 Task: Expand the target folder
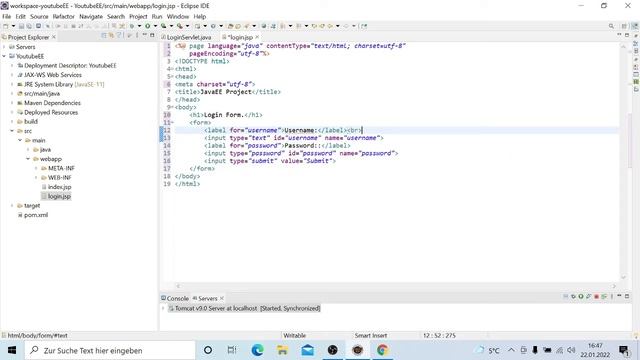pyautogui.click(x=12, y=205)
